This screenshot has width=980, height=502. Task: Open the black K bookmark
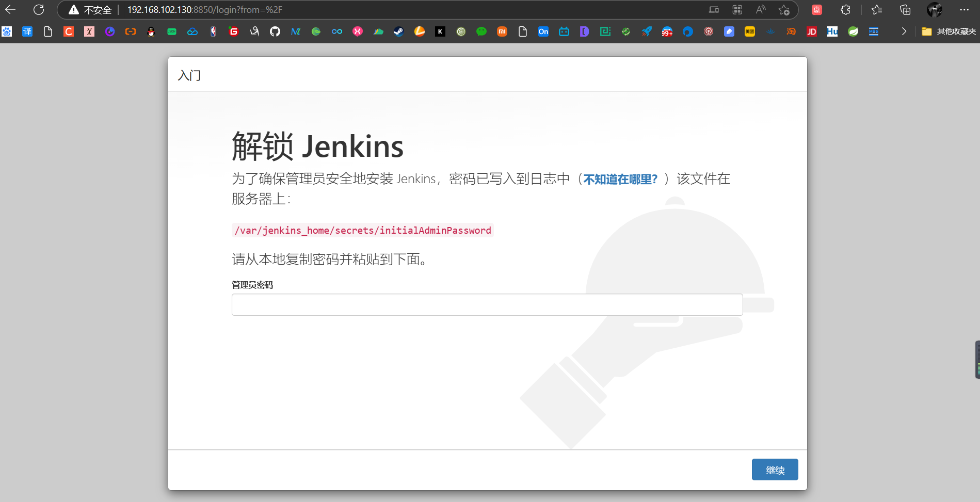pos(440,31)
